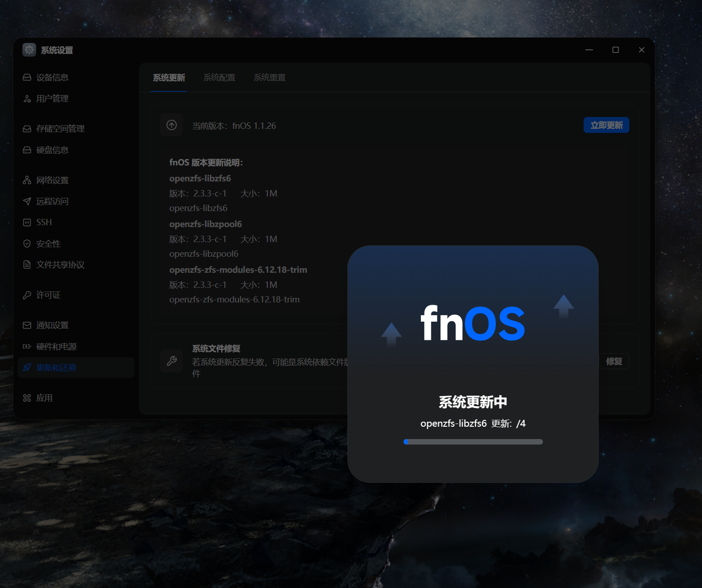Click the 存储空间管理 storage icon
702x588 pixels.
click(x=27, y=129)
